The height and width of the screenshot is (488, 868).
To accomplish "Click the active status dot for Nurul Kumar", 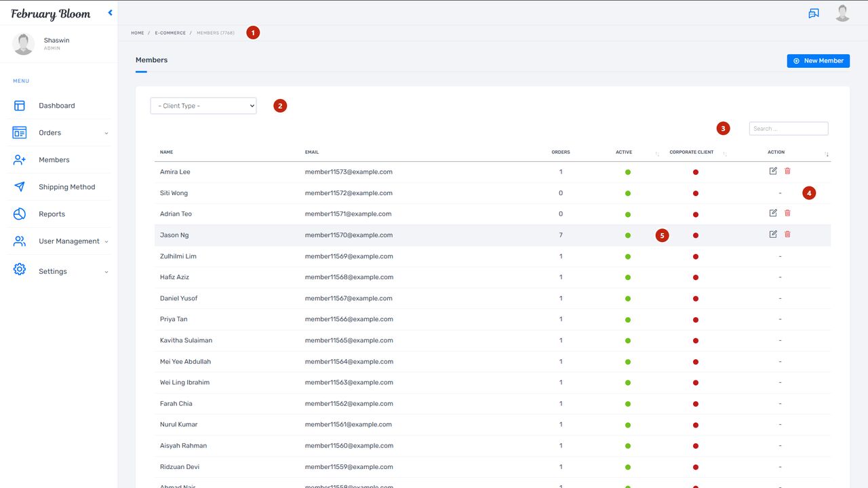I will 628,424.
